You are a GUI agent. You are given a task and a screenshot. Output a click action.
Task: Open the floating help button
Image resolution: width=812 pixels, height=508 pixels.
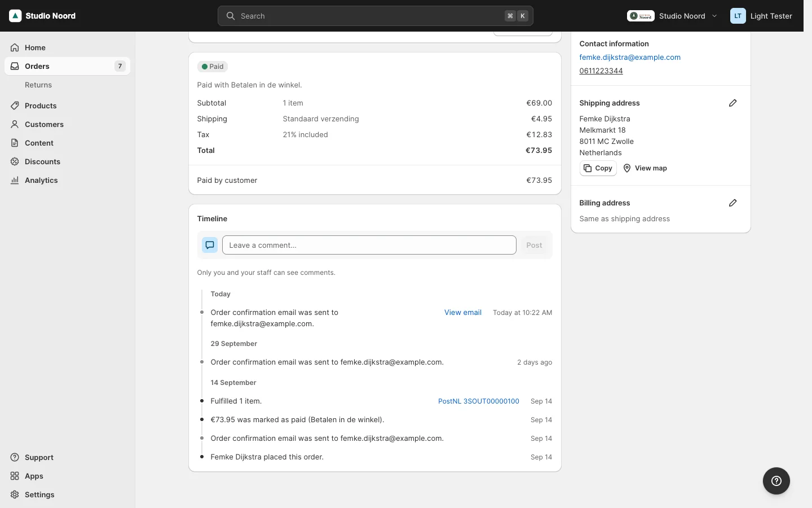776,481
